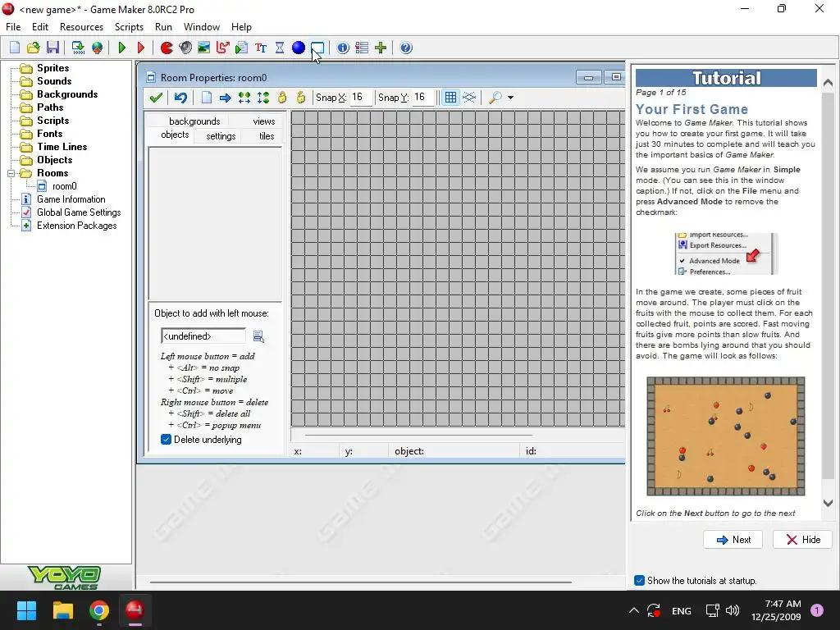
Task: Uncheck Show the tutorials at startup
Action: point(639,581)
